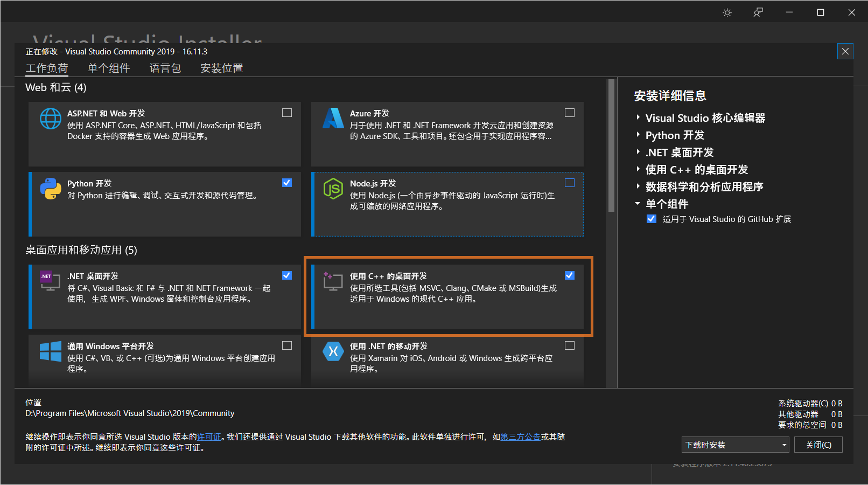The width and height of the screenshot is (868, 485).
Task: Click the 其他驱动器 0 B text
Action: pyautogui.click(x=810, y=414)
